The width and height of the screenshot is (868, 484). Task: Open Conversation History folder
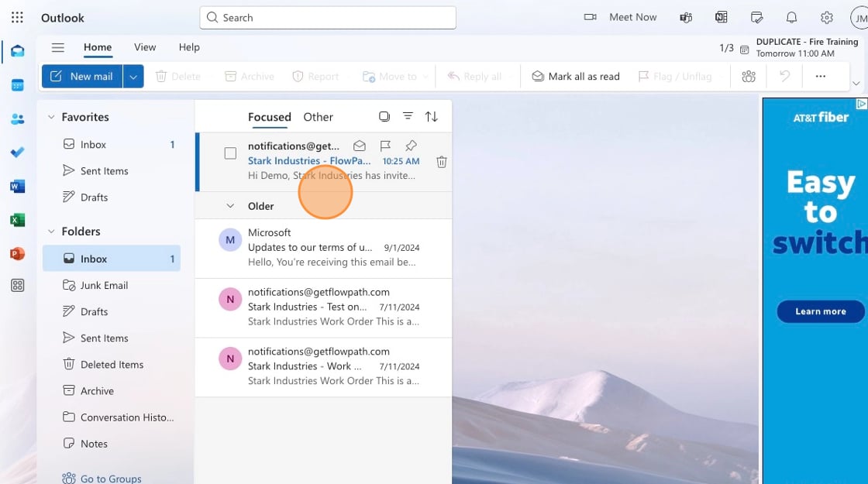112,417
